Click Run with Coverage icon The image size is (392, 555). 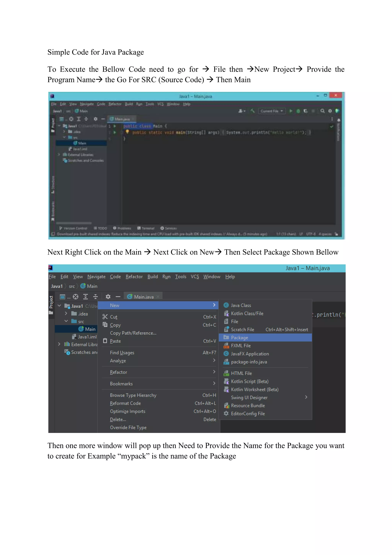tap(305, 111)
